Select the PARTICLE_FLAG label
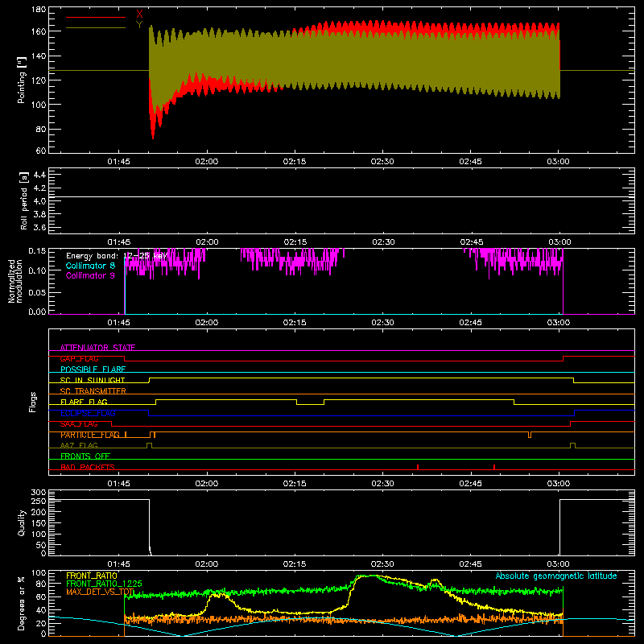644x644 pixels. 90,435
